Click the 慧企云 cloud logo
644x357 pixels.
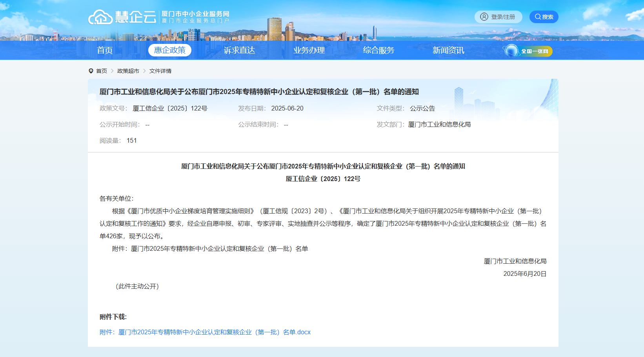pos(122,17)
